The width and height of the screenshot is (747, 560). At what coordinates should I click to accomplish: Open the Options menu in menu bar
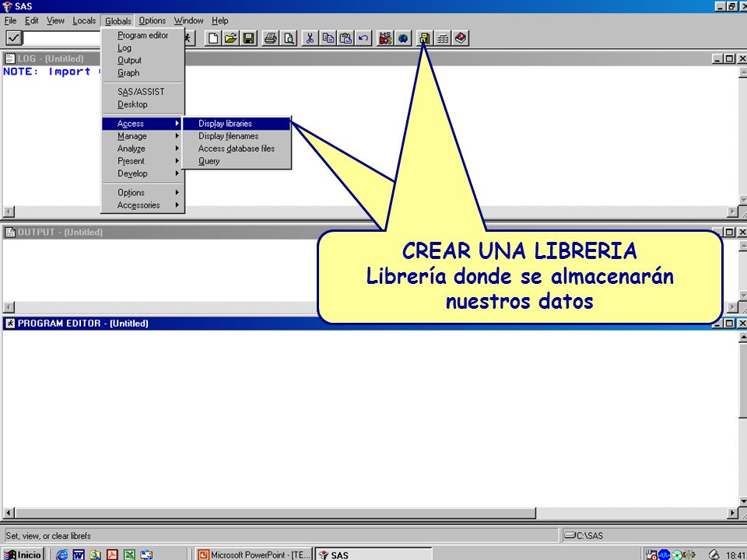[x=152, y=20]
